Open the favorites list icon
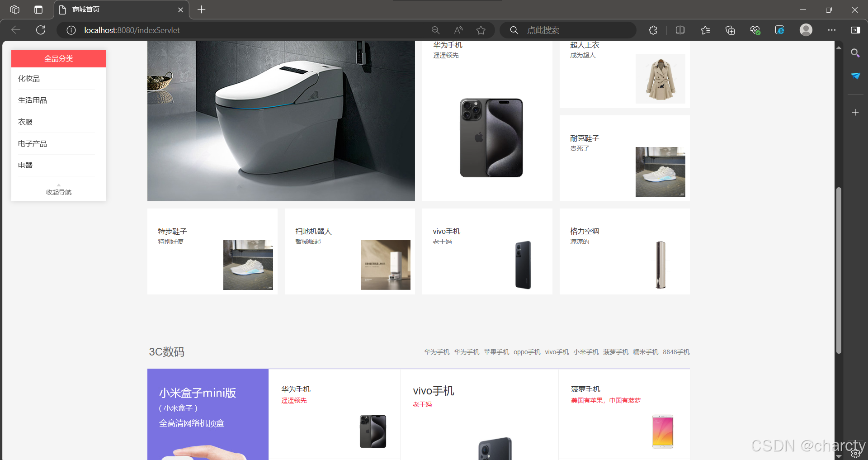This screenshot has height=460, width=868. point(705,30)
